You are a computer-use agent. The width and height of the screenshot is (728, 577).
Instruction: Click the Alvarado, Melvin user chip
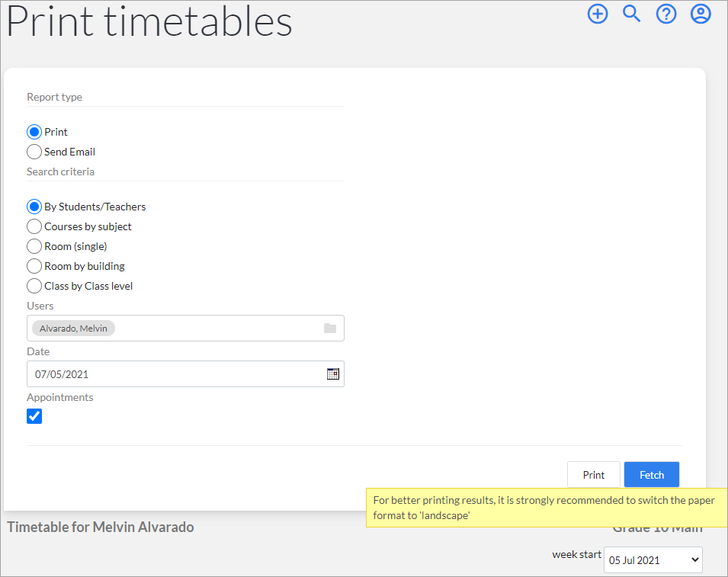(x=73, y=329)
